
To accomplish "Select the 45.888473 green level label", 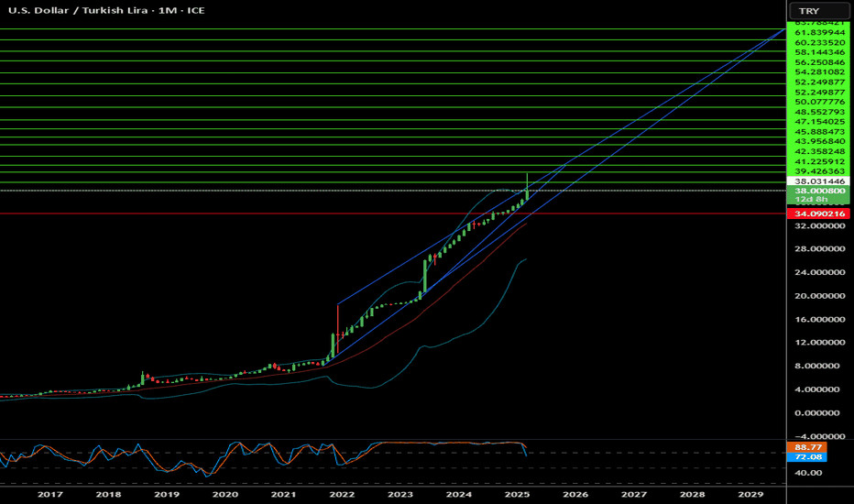I will tap(819, 132).
